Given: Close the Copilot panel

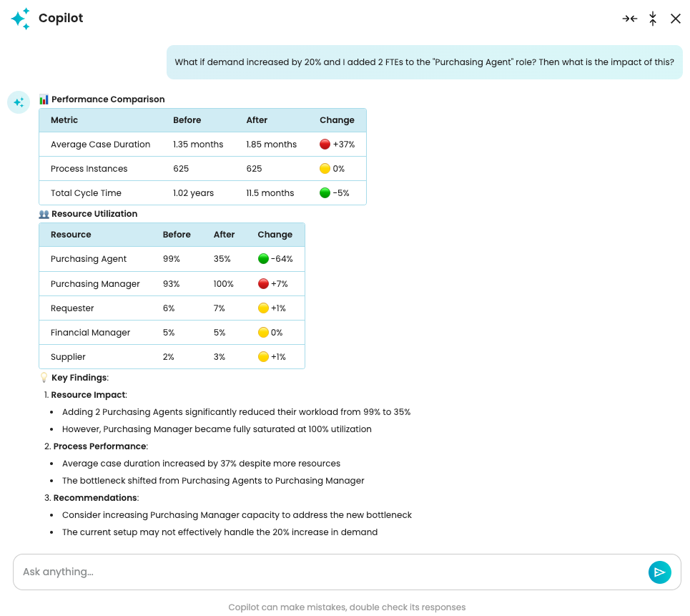Looking at the screenshot, I should point(675,19).
